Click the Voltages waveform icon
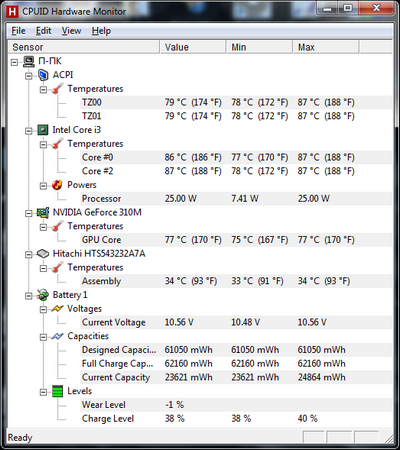 click(x=57, y=309)
